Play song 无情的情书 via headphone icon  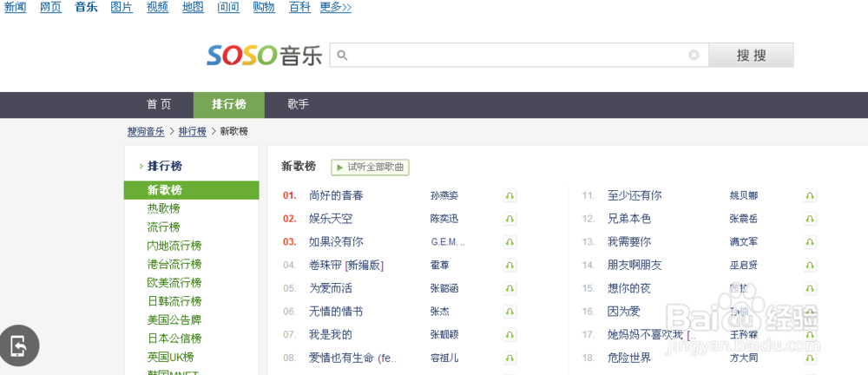pyautogui.click(x=510, y=312)
